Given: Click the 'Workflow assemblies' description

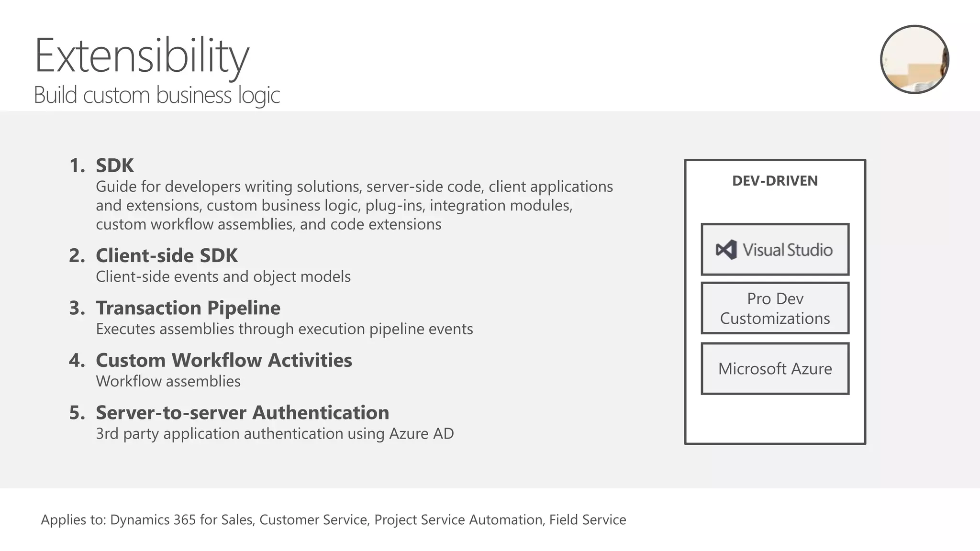Looking at the screenshot, I should point(168,381).
